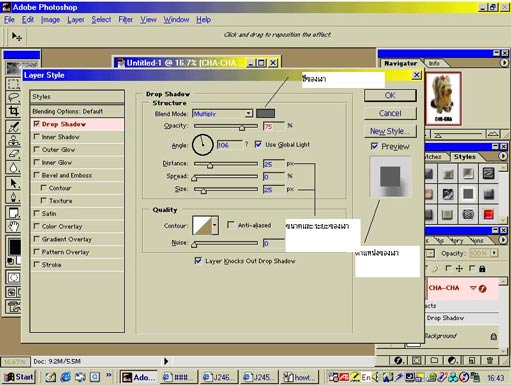The image size is (511, 385).
Task: Open the File menu
Action: (x=9, y=20)
